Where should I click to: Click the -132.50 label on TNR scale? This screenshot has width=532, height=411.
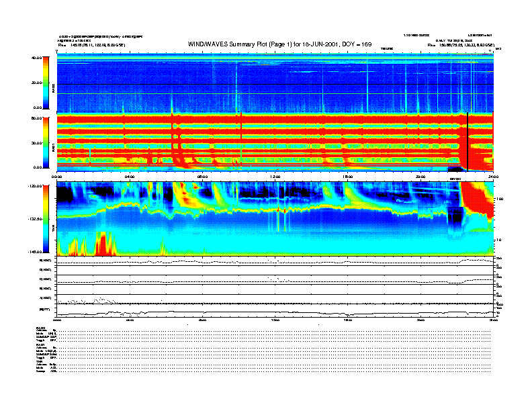(x=36, y=219)
